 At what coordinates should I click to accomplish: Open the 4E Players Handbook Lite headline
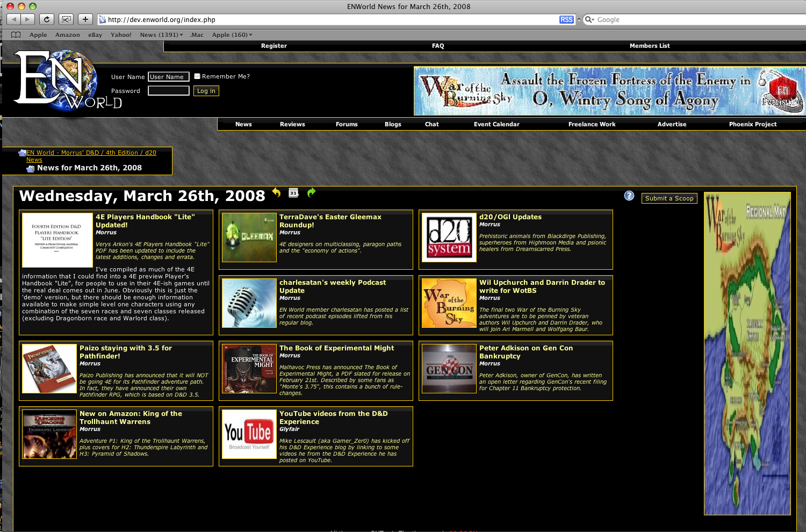click(x=145, y=221)
